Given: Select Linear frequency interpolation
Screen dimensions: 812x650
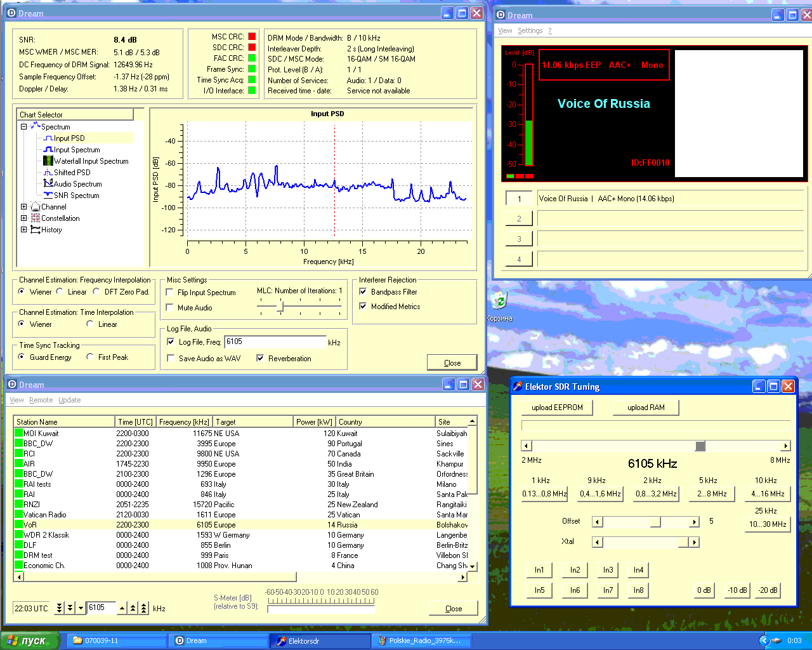Looking at the screenshot, I should point(60,291).
